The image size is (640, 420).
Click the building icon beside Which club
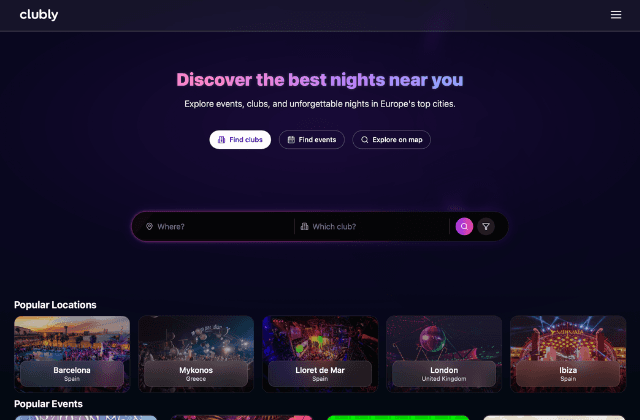304,227
